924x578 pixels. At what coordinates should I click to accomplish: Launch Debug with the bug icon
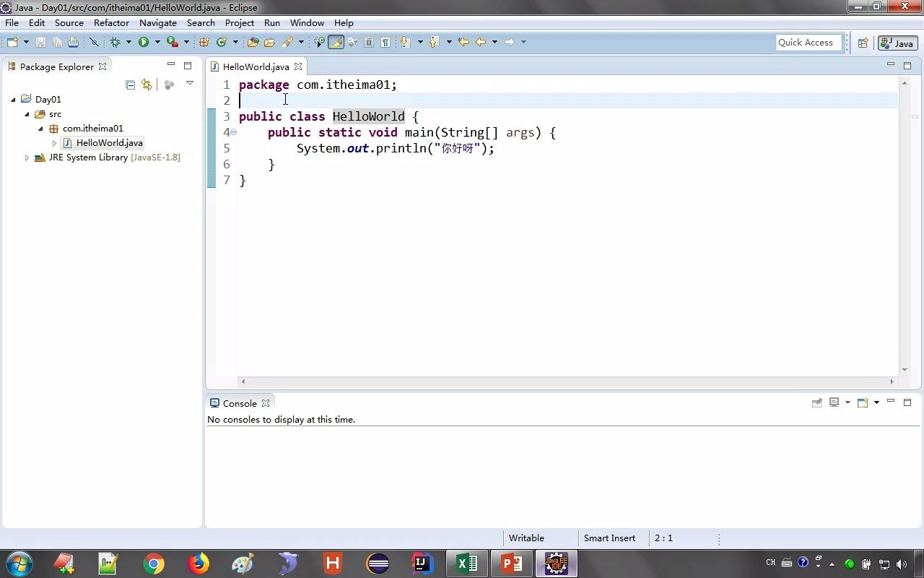tap(115, 43)
